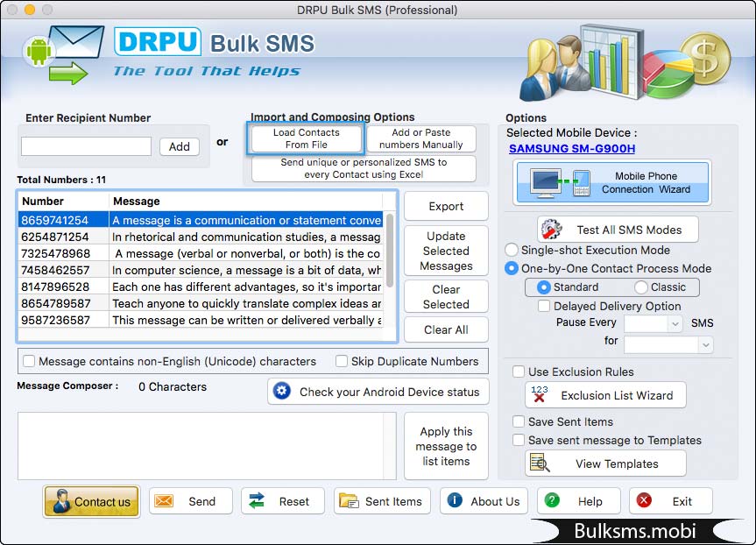Click the gear icon on Test All SMS Modes
This screenshot has width=756, height=545.
click(552, 229)
